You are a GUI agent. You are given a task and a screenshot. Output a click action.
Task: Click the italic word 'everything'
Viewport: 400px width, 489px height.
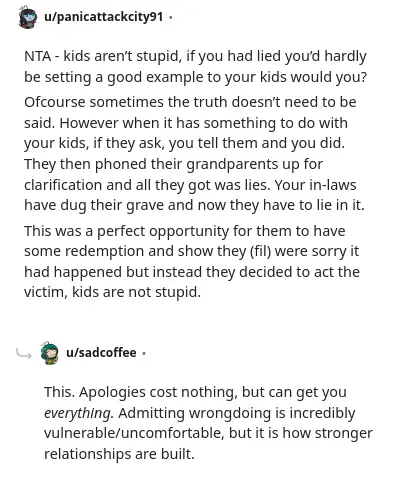[x=79, y=413]
